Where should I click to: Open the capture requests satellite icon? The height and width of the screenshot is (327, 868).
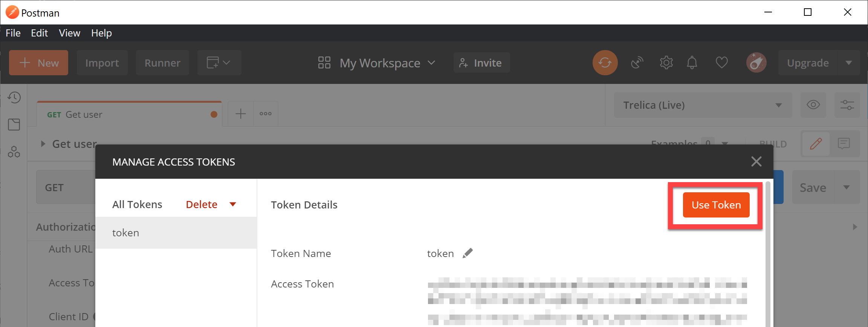click(x=637, y=62)
